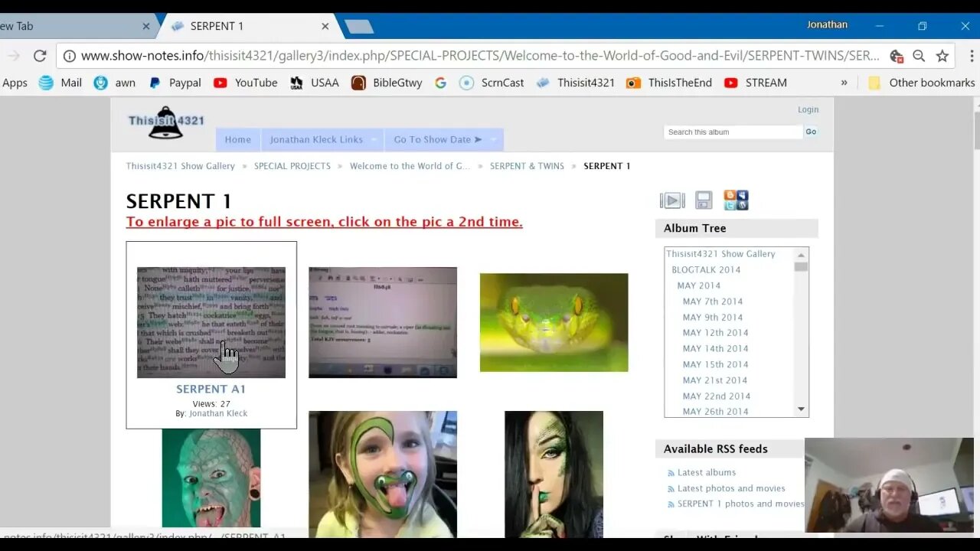The width and height of the screenshot is (980, 551).
Task: Open Jonathan Kleck author link
Action: pyautogui.click(x=218, y=413)
